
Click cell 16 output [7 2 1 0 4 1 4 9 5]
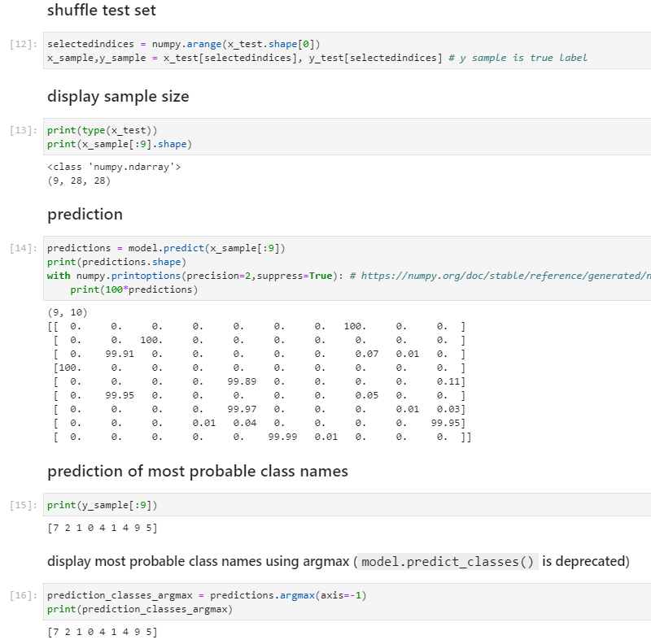[x=103, y=632]
